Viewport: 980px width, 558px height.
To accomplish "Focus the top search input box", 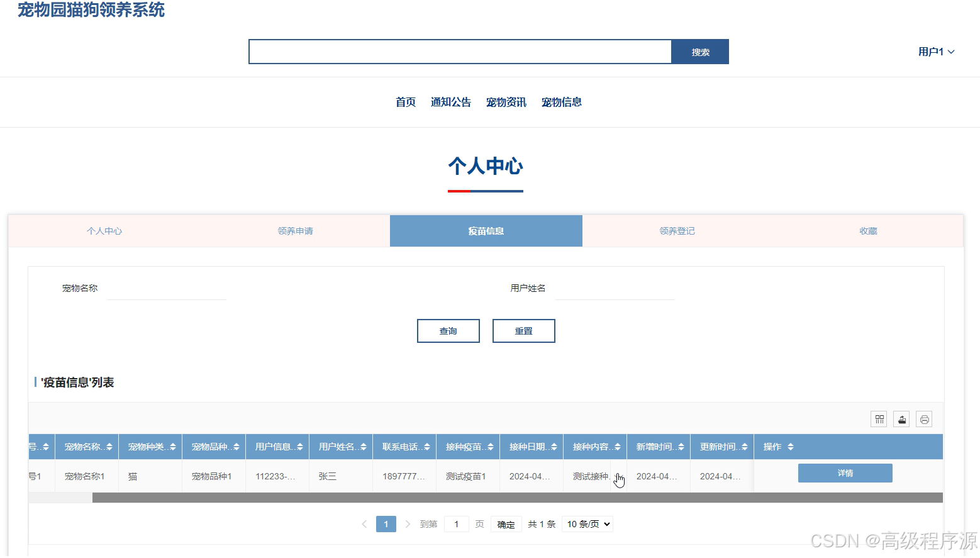I will point(460,52).
